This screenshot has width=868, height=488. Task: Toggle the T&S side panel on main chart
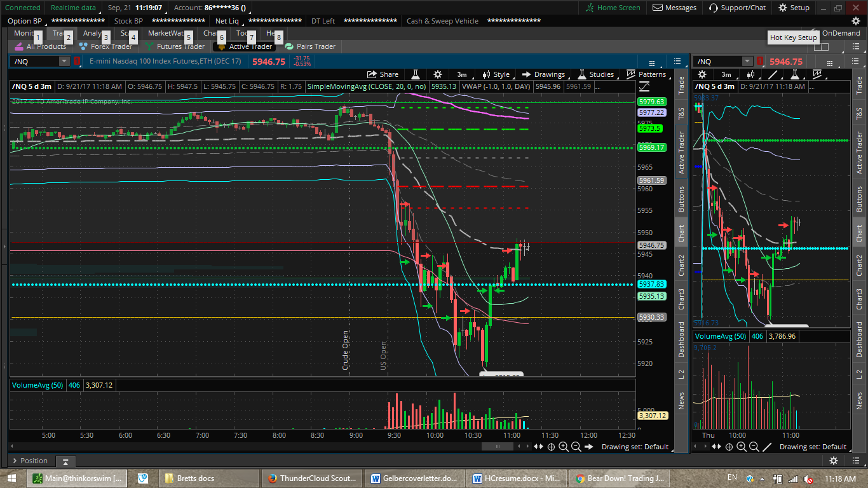[x=681, y=114]
